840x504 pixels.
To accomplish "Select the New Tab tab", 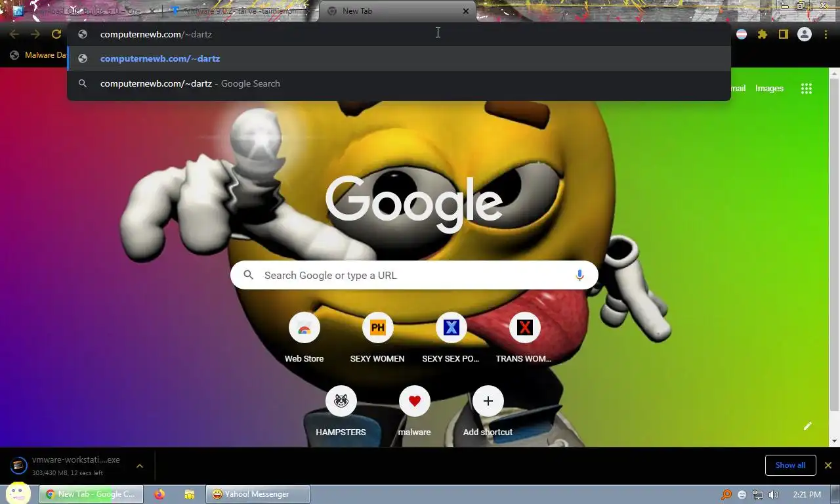I will [x=397, y=11].
